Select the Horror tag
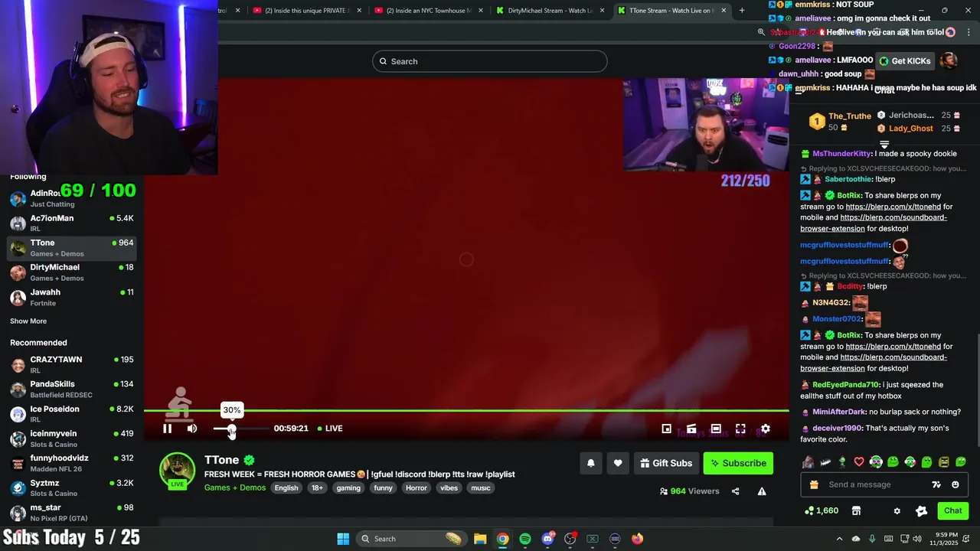Screen dimensions: 980x551 [x=416, y=488]
